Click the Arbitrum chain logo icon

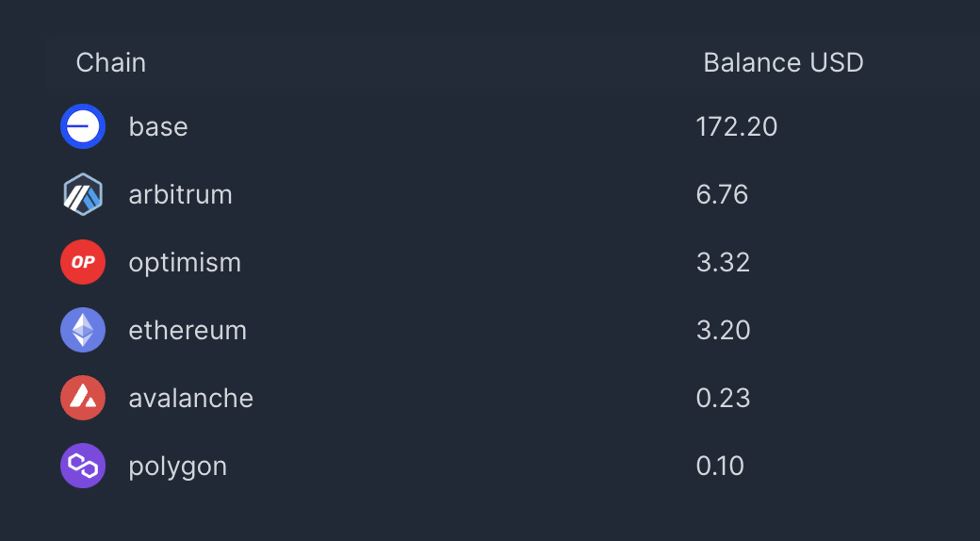(x=83, y=194)
